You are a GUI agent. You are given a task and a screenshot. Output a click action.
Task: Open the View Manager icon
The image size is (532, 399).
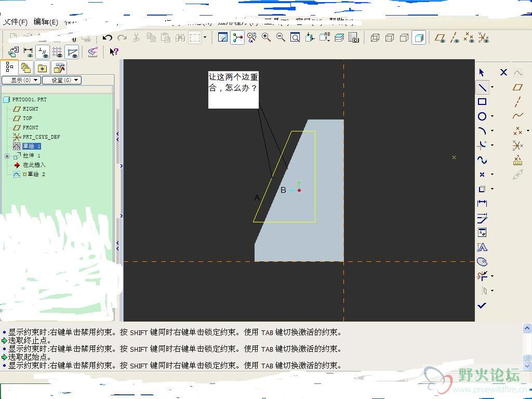353,37
